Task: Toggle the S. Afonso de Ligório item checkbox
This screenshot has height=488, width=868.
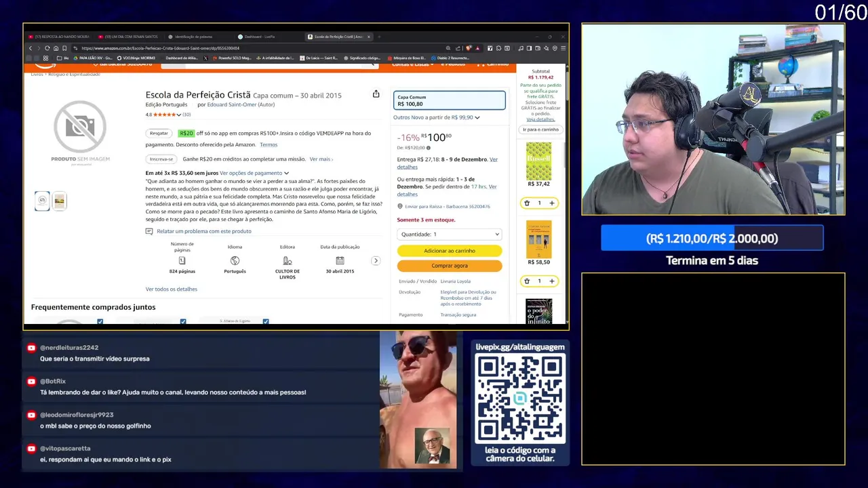Action: point(266,321)
